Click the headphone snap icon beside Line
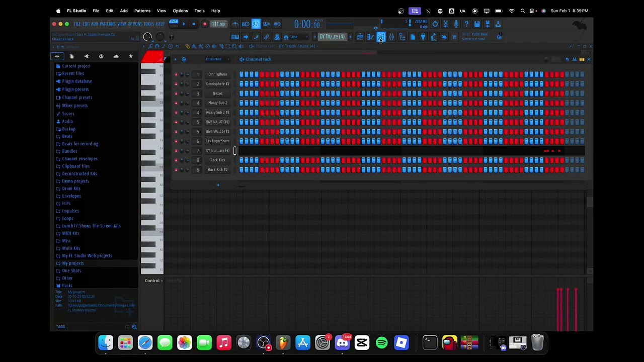The width and height of the screenshot is (644, 362). 286,37
